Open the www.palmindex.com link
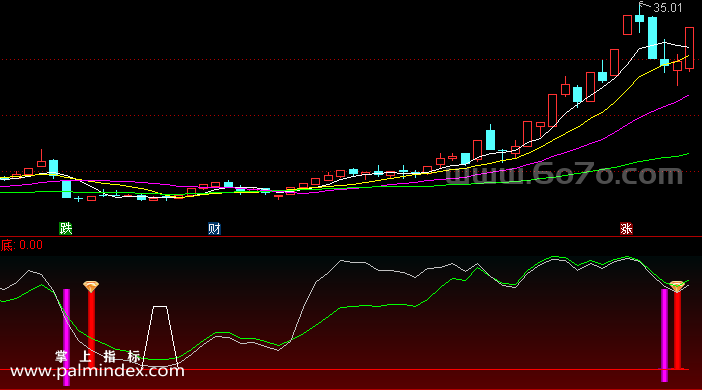This screenshot has height=390, width=702. (x=97, y=371)
